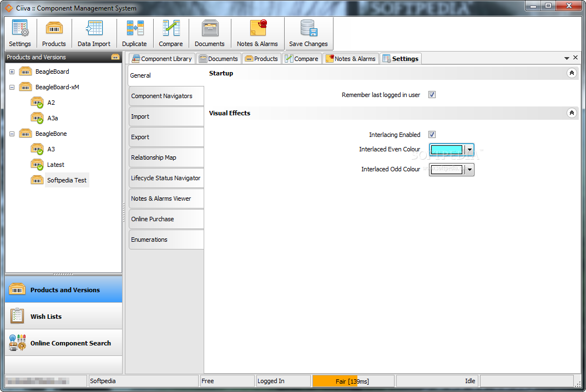Open Notes & Alarms Viewer settings
The height and width of the screenshot is (392, 586).
(x=166, y=198)
